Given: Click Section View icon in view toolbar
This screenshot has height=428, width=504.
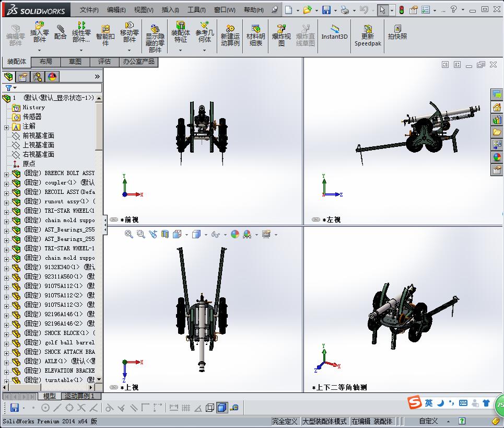Looking at the screenshot, I should (165, 234).
